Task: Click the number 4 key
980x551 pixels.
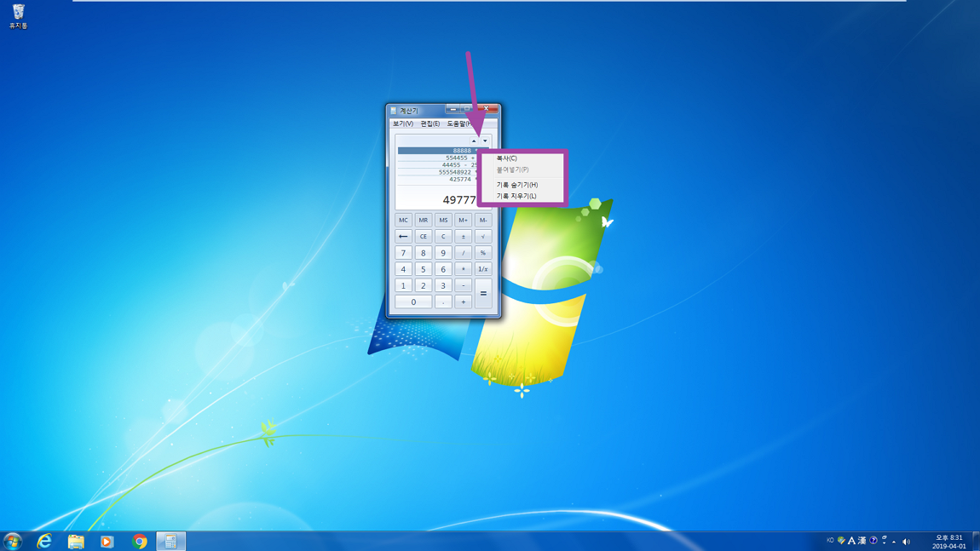Action: tap(403, 269)
